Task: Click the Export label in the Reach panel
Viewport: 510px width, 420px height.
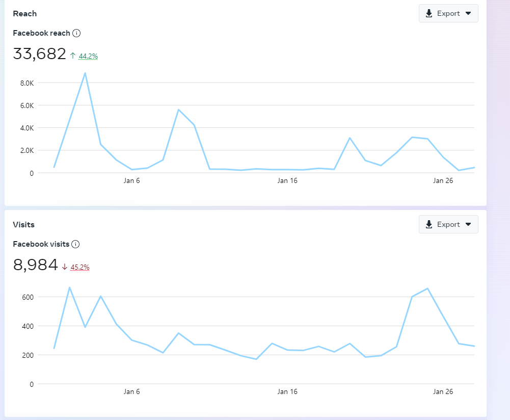Action: [448, 14]
